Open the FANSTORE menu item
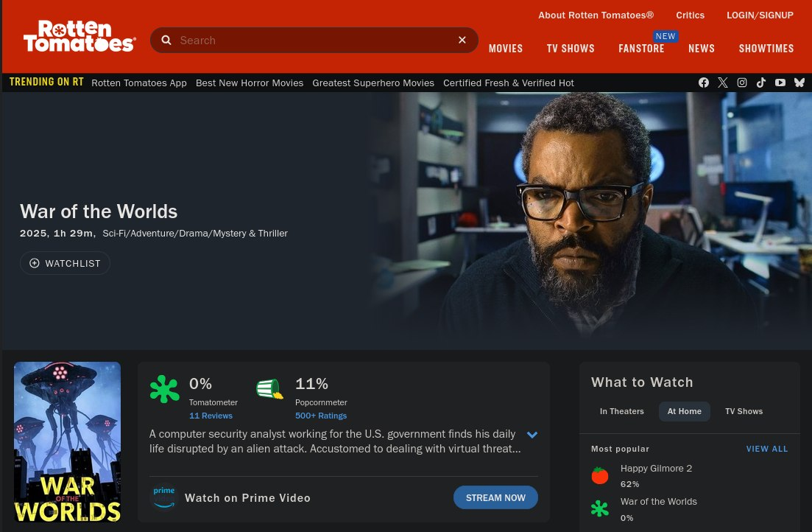Screen dimensions: 812x532 click(x=641, y=49)
